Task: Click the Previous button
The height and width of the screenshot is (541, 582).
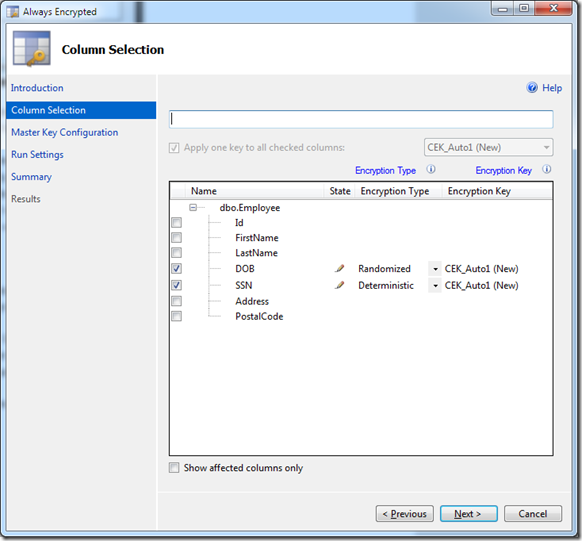Action: [405, 514]
